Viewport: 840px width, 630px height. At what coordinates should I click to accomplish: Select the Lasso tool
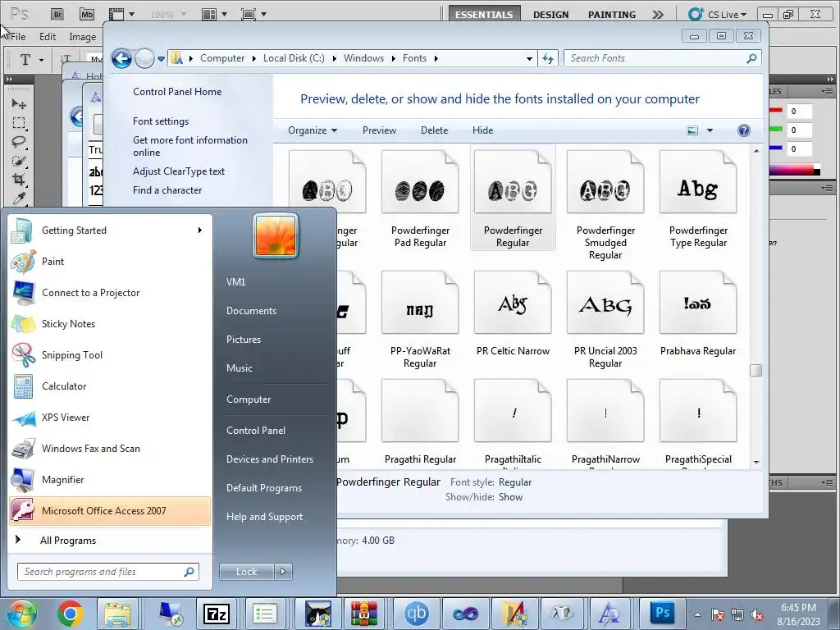[20, 142]
